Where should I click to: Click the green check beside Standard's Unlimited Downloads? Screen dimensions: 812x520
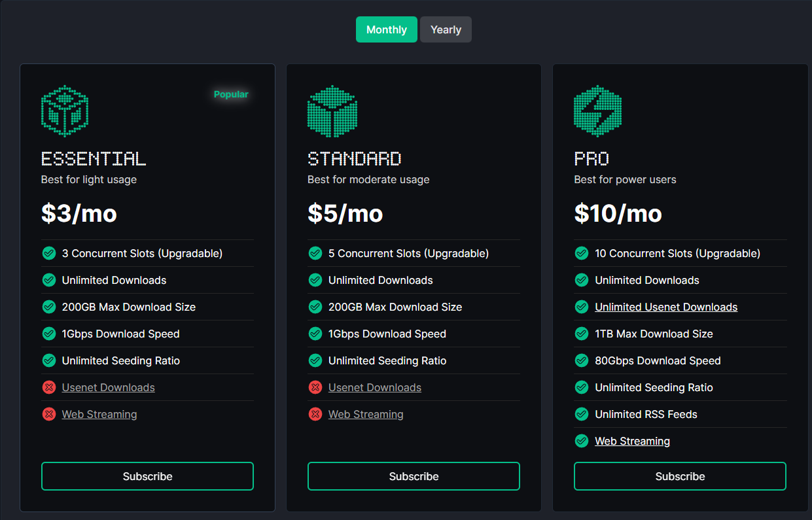(x=315, y=280)
